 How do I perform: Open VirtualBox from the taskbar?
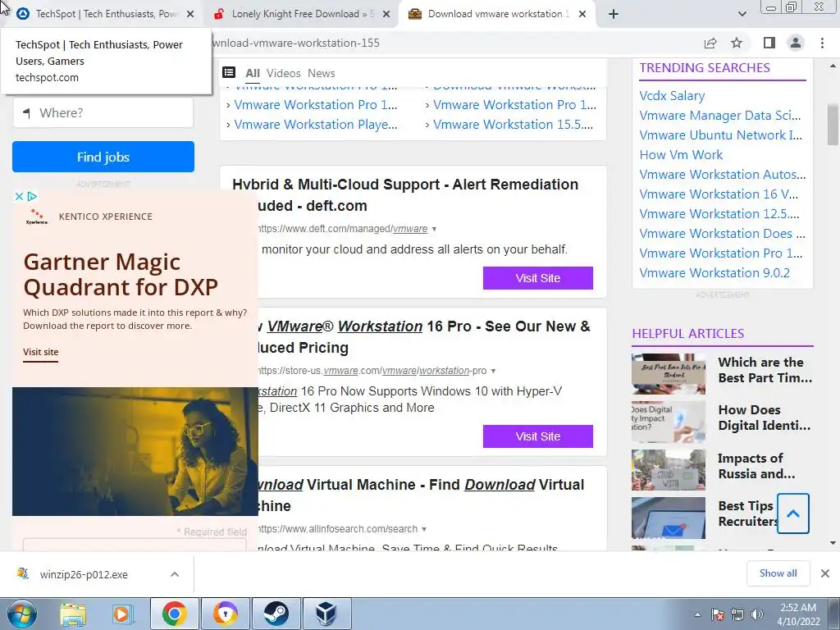point(326,614)
